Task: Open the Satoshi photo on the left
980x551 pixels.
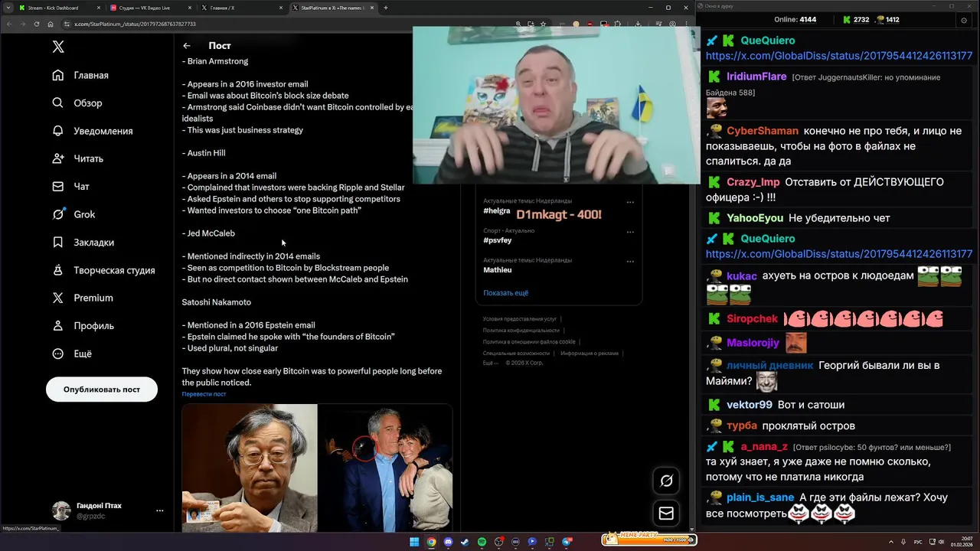Action: click(250, 468)
